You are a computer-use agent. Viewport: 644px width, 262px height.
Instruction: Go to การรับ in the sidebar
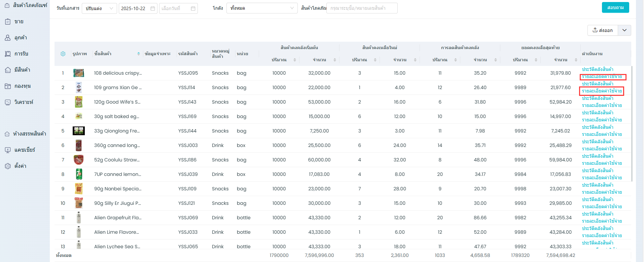[x=21, y=54]
